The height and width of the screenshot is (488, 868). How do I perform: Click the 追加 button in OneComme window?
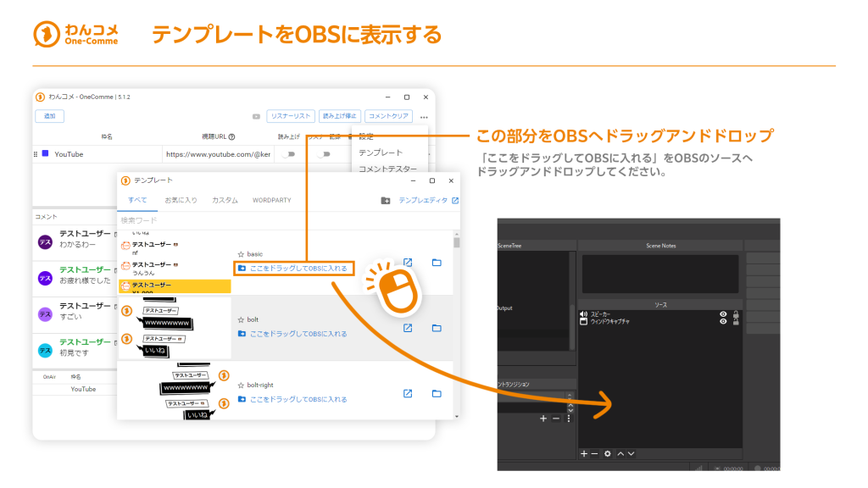50,116
